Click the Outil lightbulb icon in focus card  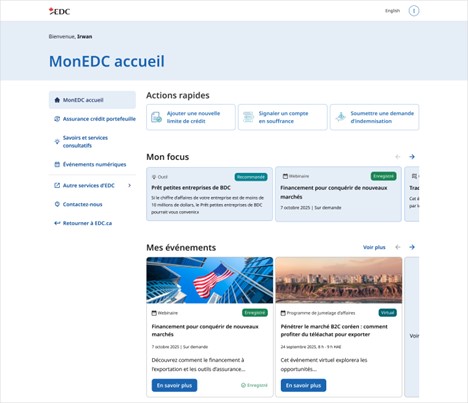(x=154, y=177)
